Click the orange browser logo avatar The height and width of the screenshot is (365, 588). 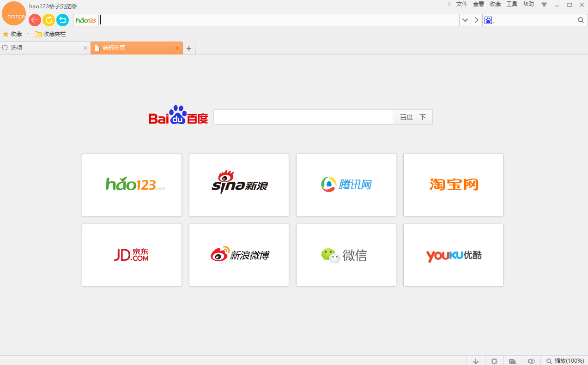point(14,14)
